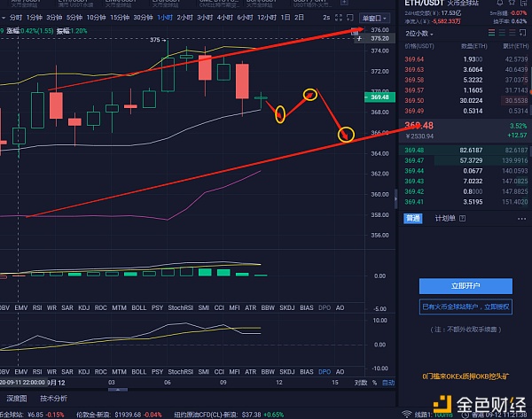
Task: Toggle the DPO indicator
Action: click(x=325, y=307)
